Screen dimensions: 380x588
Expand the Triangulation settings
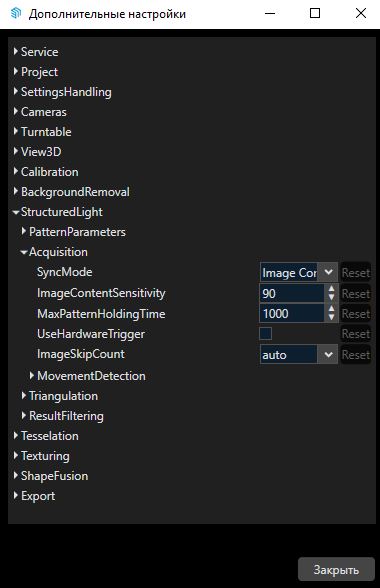point(24,395)
